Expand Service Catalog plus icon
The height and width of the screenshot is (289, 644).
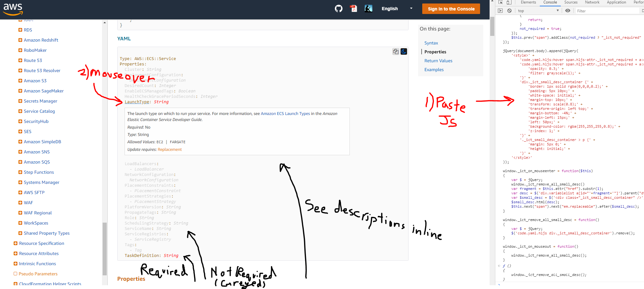20,111
